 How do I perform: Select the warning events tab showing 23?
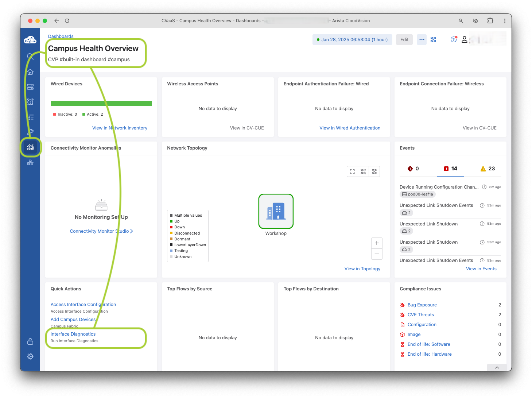point(488,169)
